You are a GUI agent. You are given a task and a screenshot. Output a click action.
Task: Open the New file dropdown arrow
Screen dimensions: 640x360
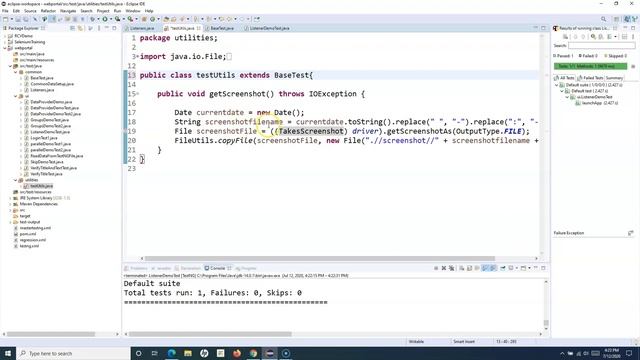tap(11, 19)
